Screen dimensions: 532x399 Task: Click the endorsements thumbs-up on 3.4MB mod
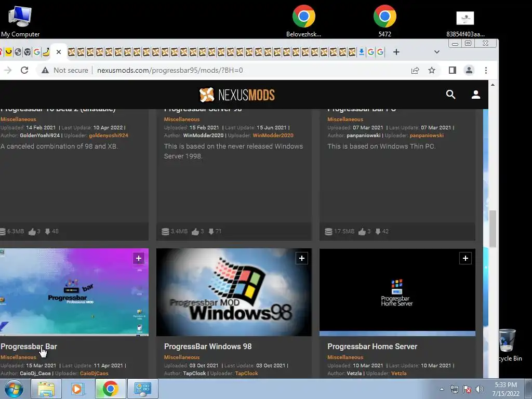click(195, 231)
